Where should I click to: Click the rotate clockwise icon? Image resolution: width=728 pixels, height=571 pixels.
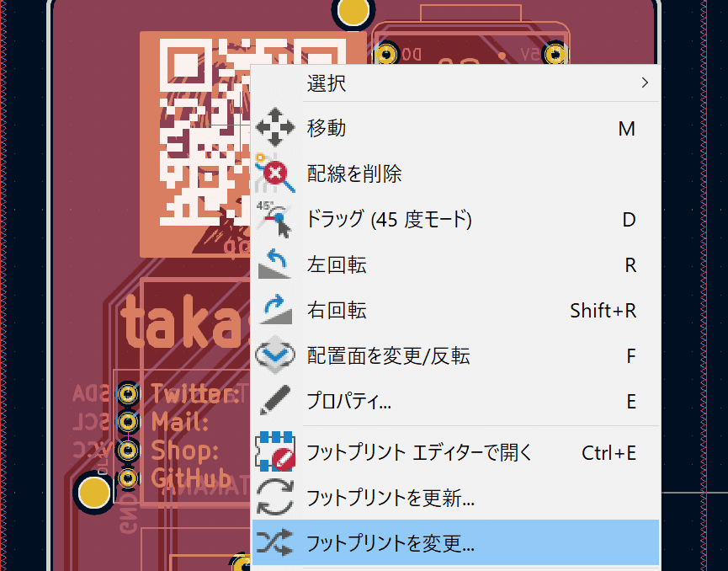(x=275, y=309)
